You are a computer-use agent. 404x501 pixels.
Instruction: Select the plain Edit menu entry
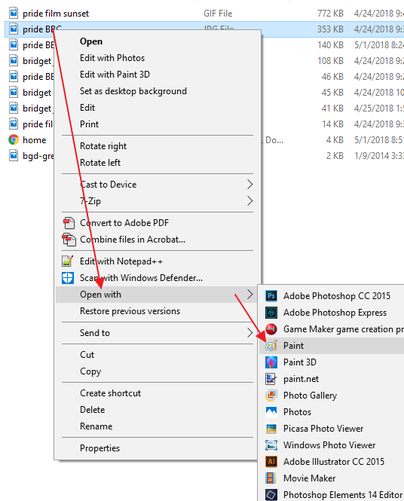(x=87, y=108)
